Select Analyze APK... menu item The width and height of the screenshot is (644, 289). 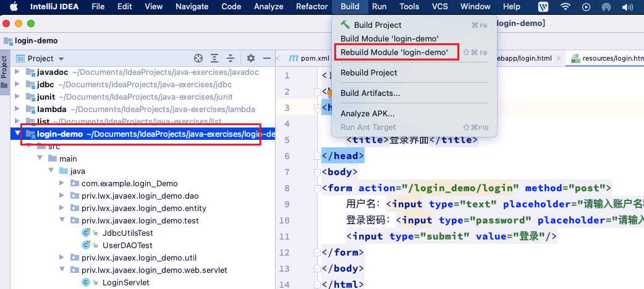click(414, 114)
